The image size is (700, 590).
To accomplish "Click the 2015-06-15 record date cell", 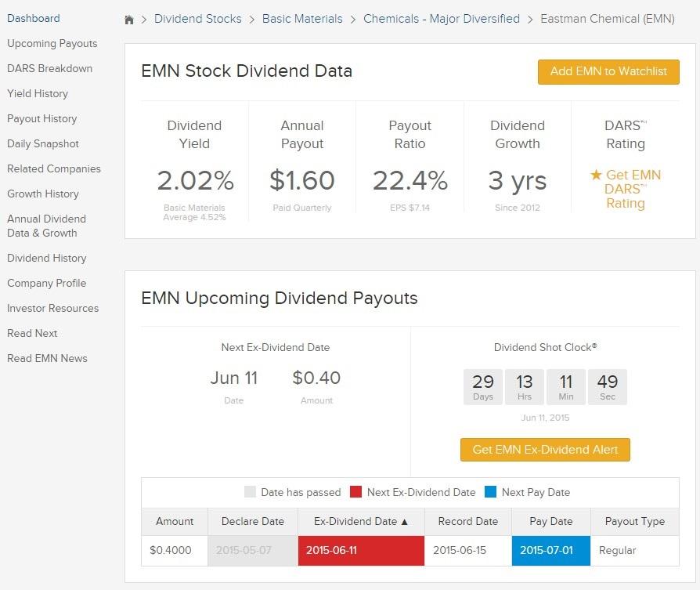I will pos(468,550).
